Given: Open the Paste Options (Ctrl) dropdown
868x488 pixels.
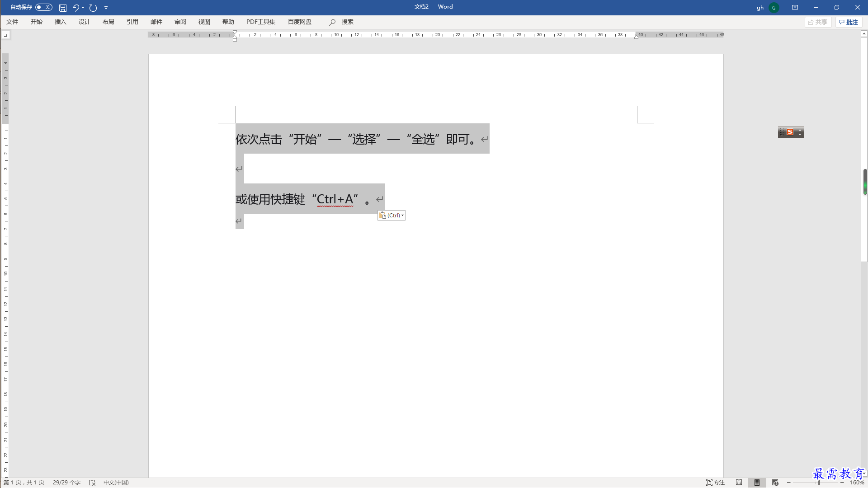Looking at the screenshot, I should (392, 216).
